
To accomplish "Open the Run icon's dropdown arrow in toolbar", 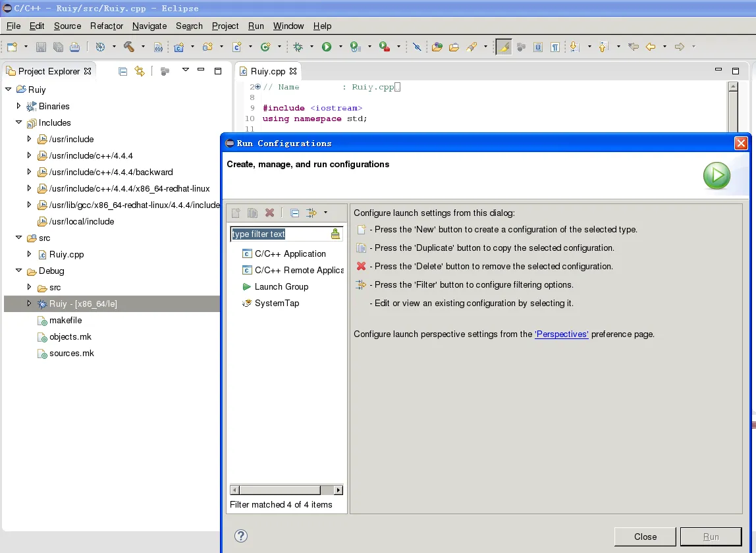I will [340, 47].
